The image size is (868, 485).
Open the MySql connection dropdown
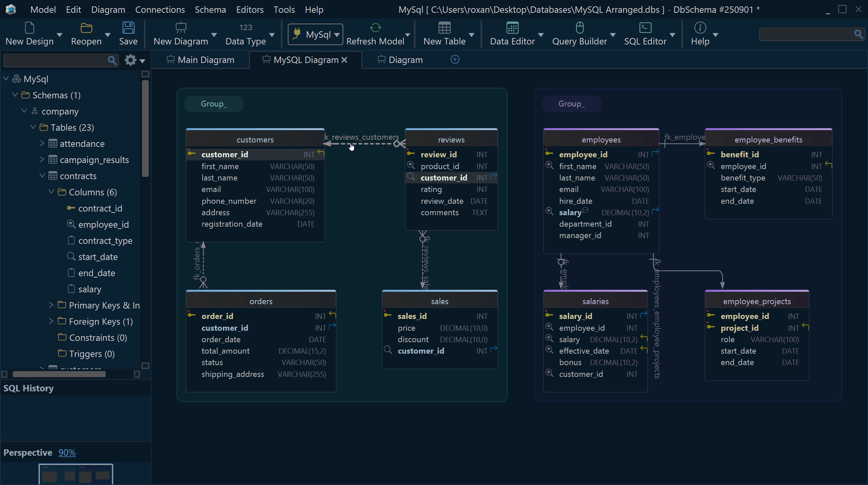[x=337, y=35]
